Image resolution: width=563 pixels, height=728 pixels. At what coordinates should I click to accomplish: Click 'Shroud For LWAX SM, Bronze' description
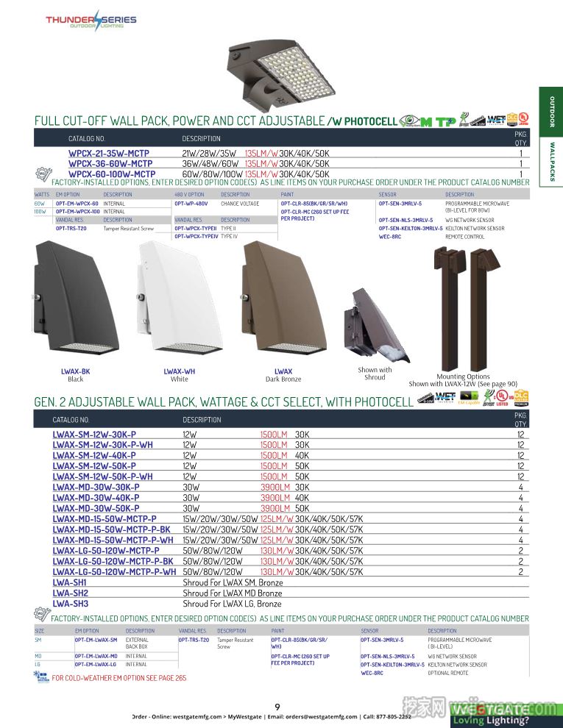click(x=233, y=582)
